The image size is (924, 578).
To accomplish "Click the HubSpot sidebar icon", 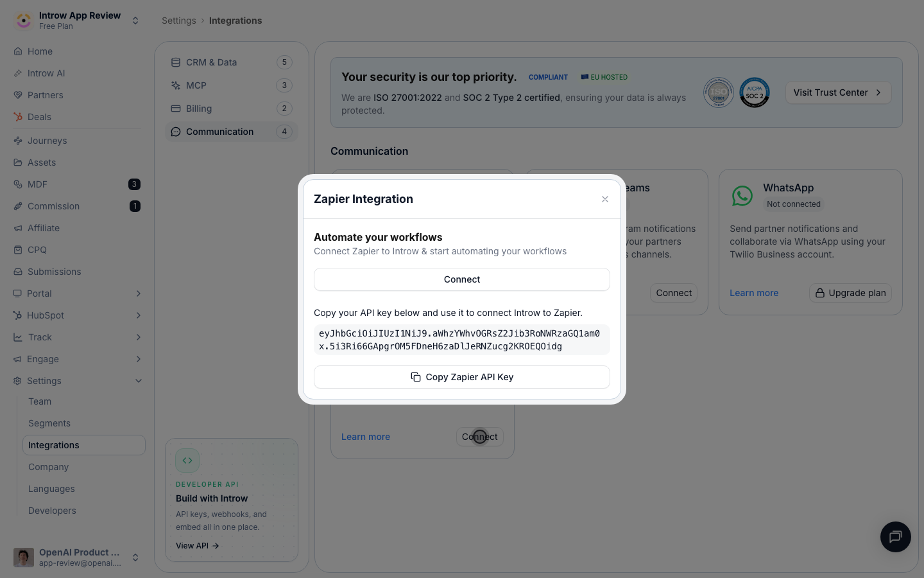I will pos(17,315).
